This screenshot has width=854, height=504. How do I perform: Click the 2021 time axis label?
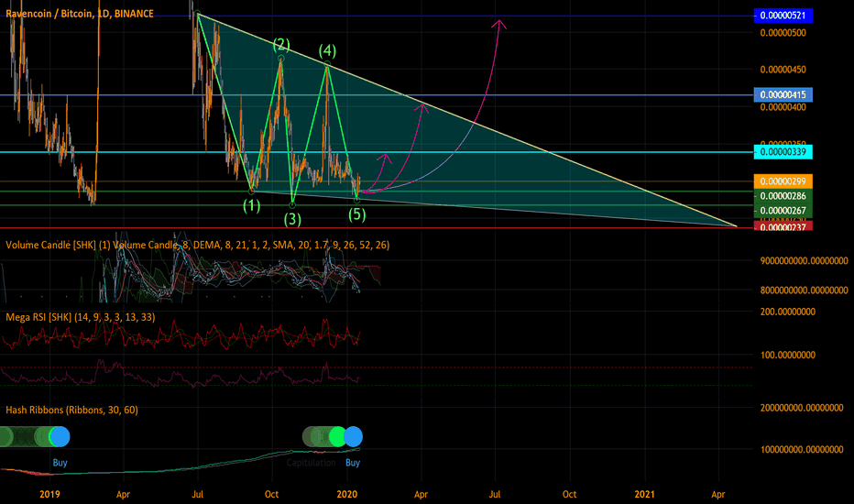click(x=645, y=494)
